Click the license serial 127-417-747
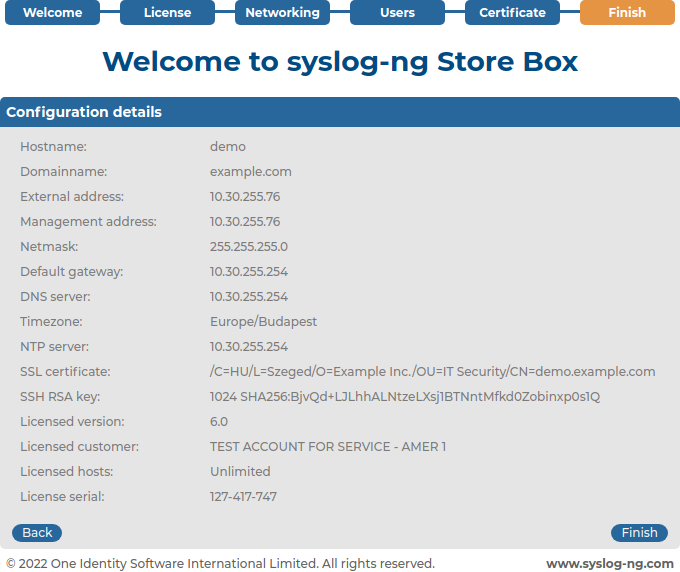 [243, 497]
